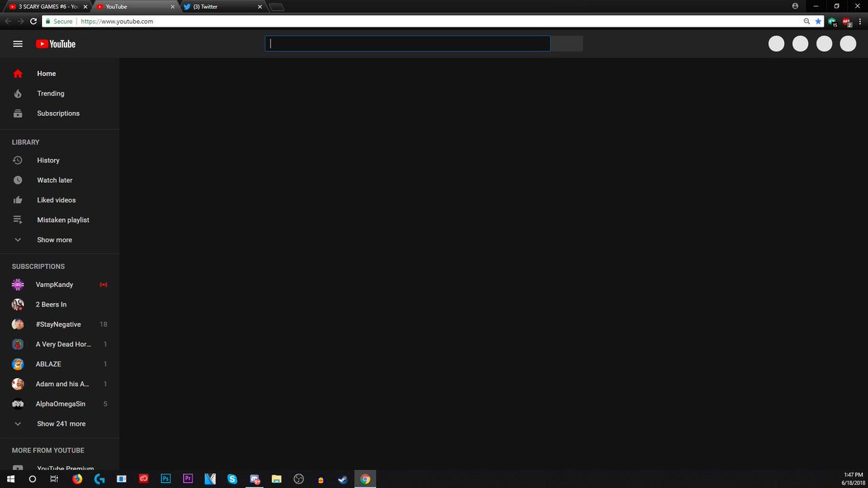Close the 3 SCARY GAMES #6 tab
This screenshot has height=488, width=868.
click(x=86, y=7)
